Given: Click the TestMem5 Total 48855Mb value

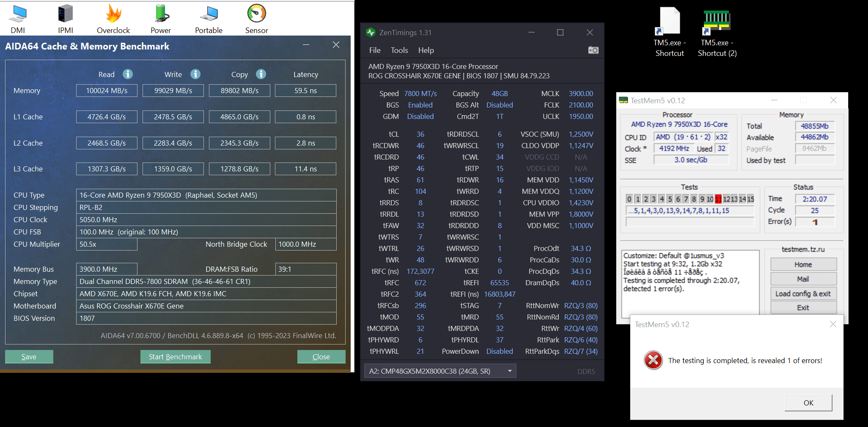Looking at the screenshot, I should point(815,126).
